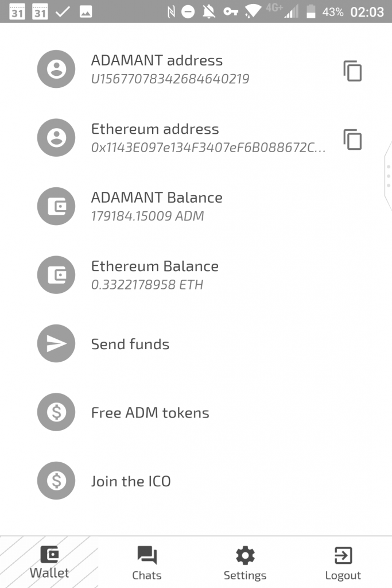This screenshot has width=392, height=588.
Task: Tap the ADAMANT Balance wallet icon
Action: pos(56,206)
